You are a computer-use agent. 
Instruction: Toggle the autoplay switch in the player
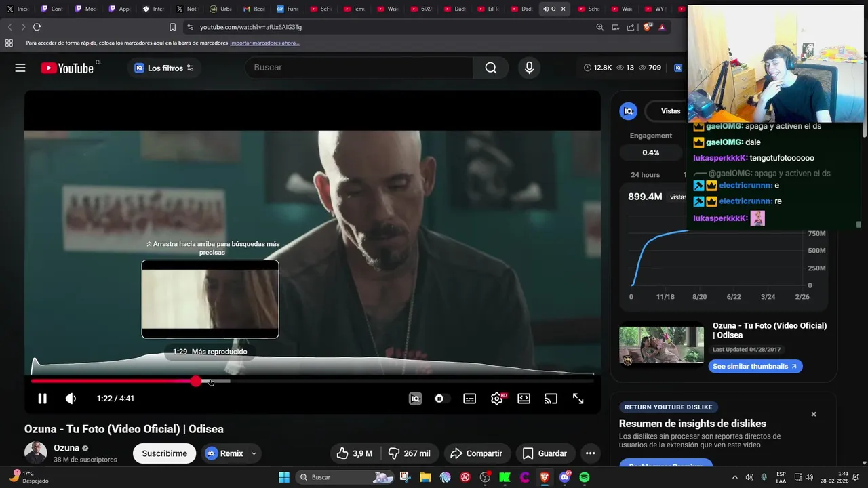(x=441, y=399)
